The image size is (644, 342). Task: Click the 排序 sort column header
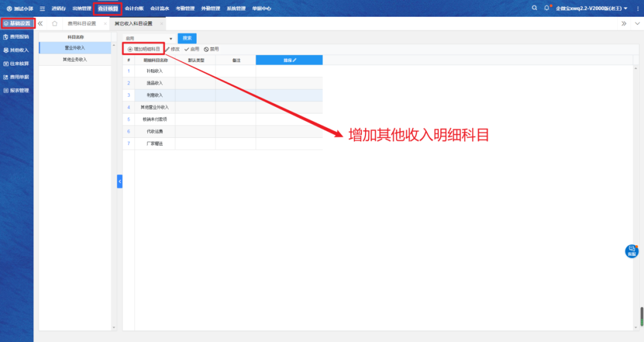[x=289, y=60]
